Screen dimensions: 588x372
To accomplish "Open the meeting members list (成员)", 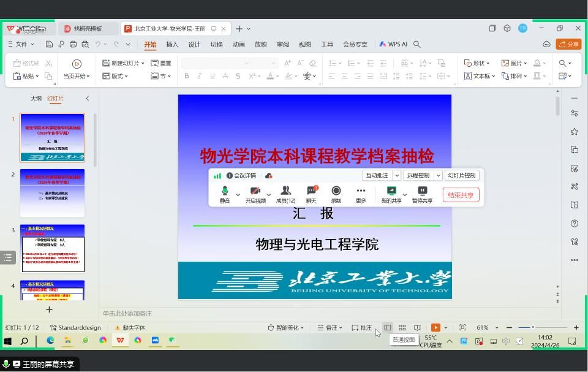I will pos(285,194).
